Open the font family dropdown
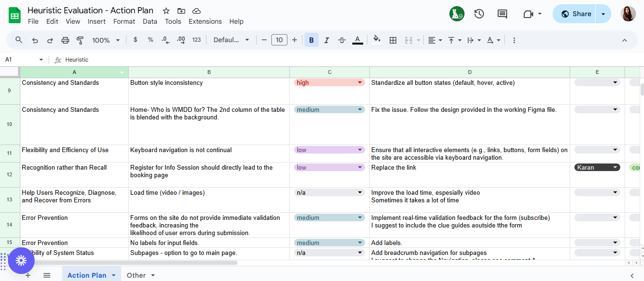This screenshot has height=281, width=644. point(232,40)
